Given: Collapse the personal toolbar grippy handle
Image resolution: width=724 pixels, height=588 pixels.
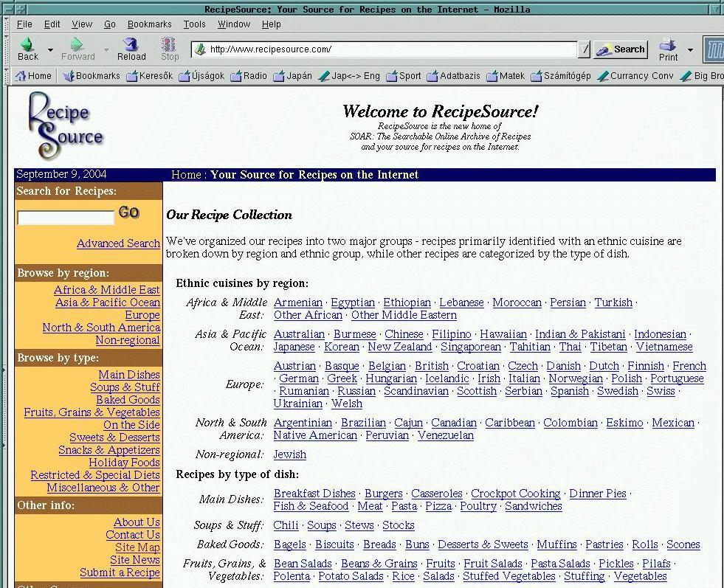Looking at the screenshot, I should tap(7, 76).
